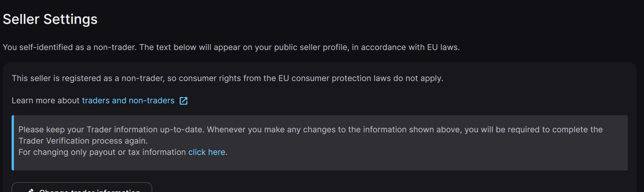The width and height of the screenshot is (644, 192).
Task: Click the 'Learn more about' text
Action: coord(46,101)
